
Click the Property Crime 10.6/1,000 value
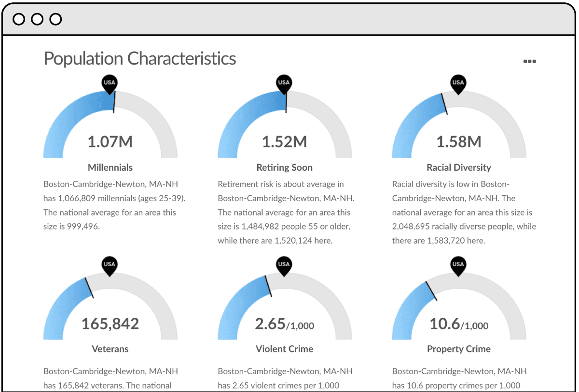coord(459,324)
